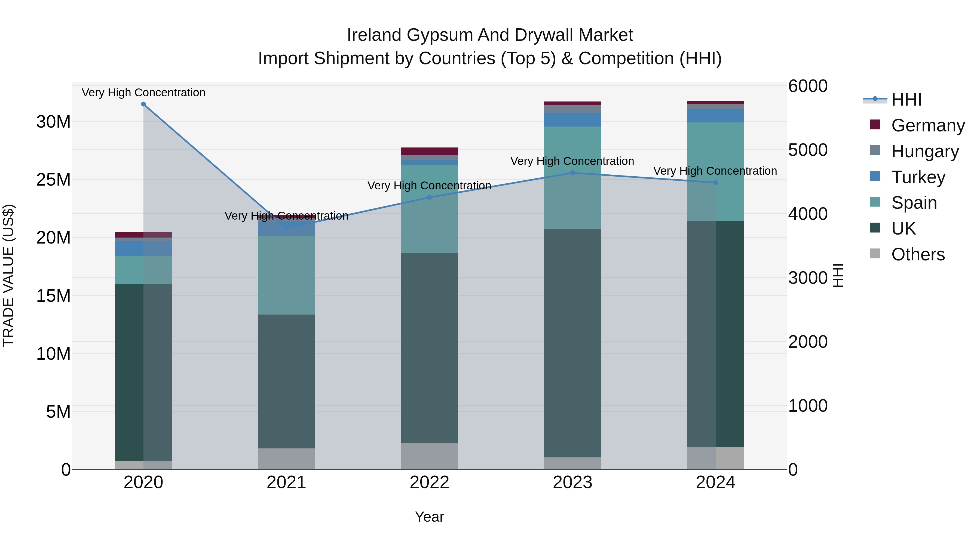Click the subtitle 'Import Shipment by Countries'
Image resolution: width=980 pixels, height=551 pixels.
[x=377, y=59]
